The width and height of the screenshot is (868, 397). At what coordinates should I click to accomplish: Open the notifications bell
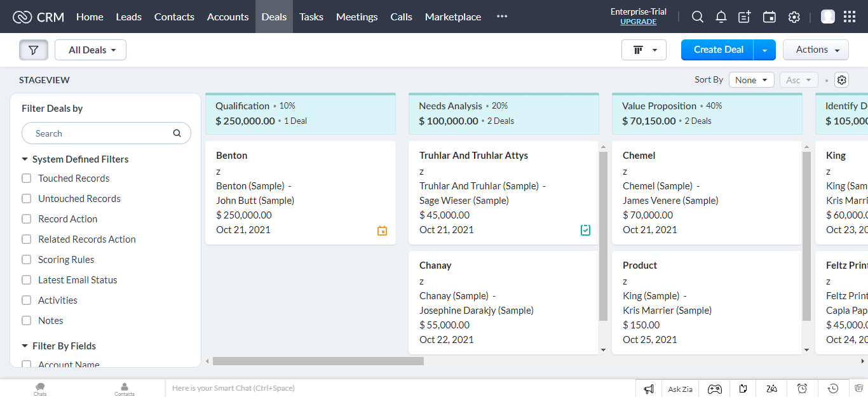pos(721,17)
